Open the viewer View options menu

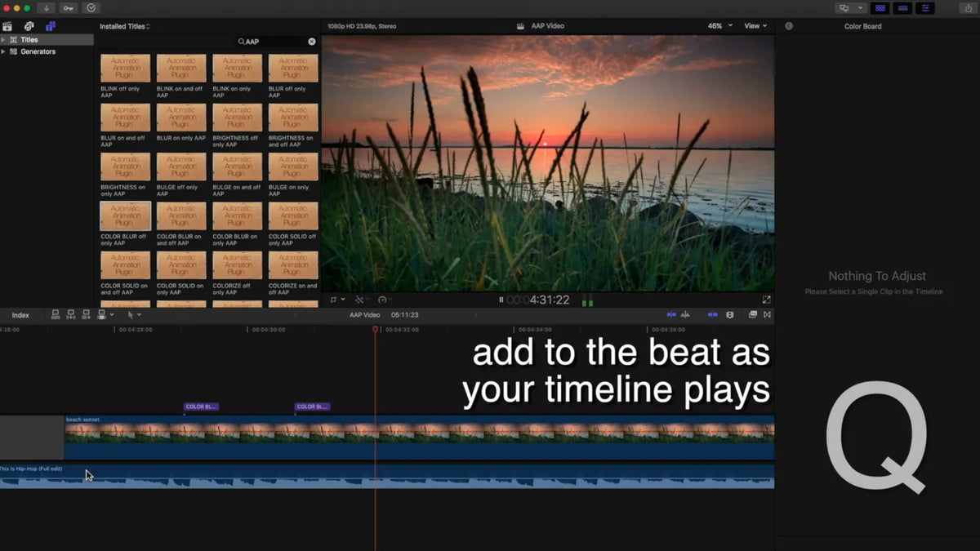(755, 26)
